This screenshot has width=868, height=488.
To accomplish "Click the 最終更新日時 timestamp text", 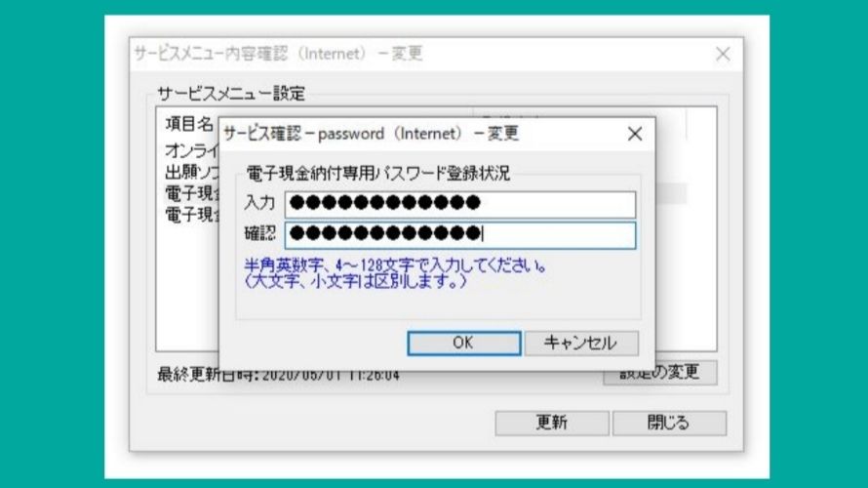I will (279, 375).
